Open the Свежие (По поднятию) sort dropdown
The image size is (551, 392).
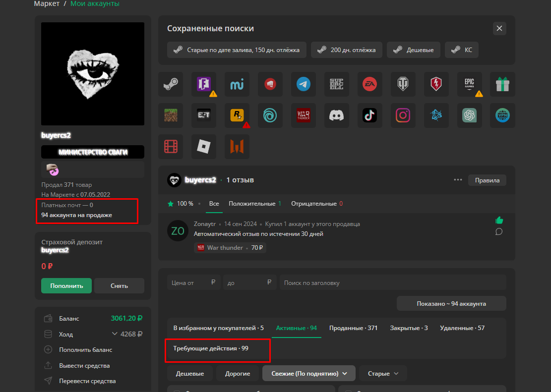(309, 373)
